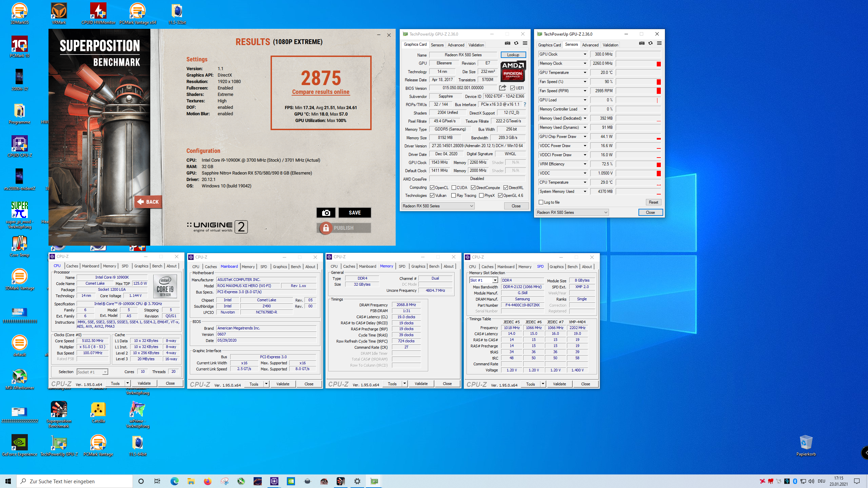Click the Bus Interface question mark icon
The width and height of the screenshot is (868, 488).
pyautogui.click(x=525, y=104)
